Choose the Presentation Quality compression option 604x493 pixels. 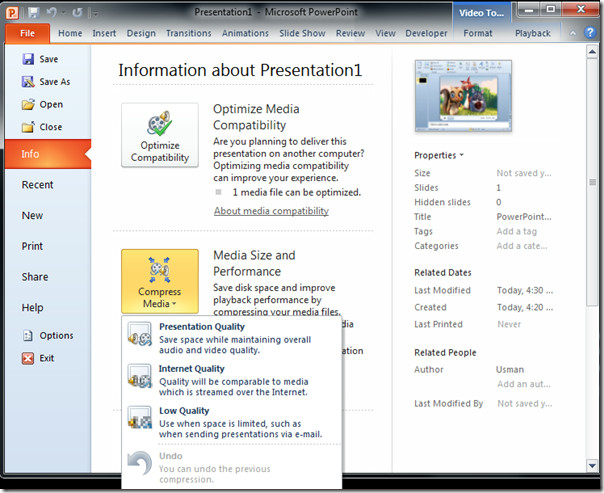(x=232, y=338)
